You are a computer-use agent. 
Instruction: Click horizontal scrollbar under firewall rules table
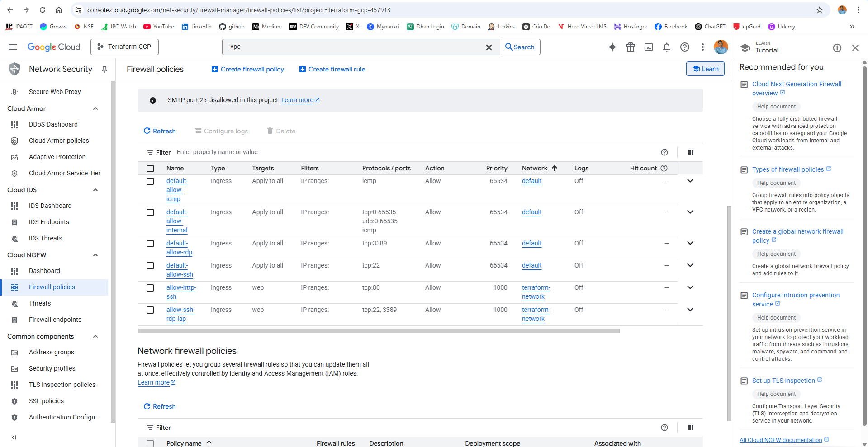(379, 330)
